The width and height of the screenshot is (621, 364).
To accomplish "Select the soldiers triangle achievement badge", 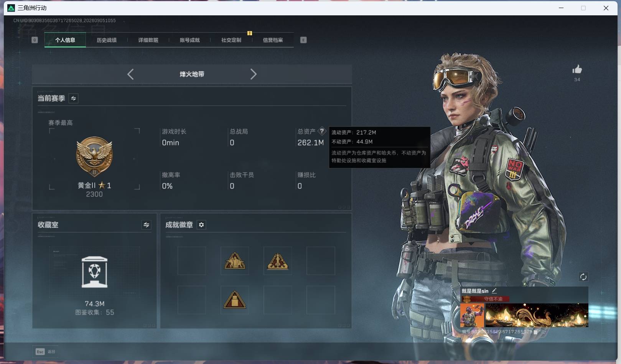I will pos(235,261).
